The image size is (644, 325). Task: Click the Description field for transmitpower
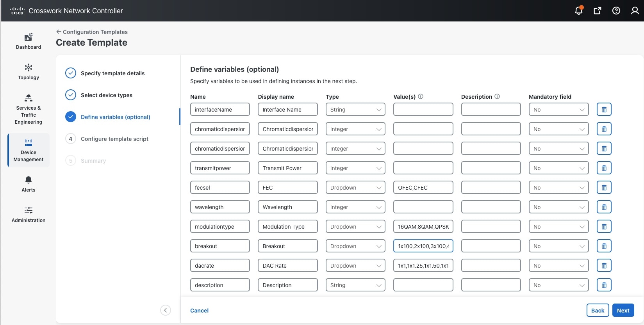pos(491,168)
